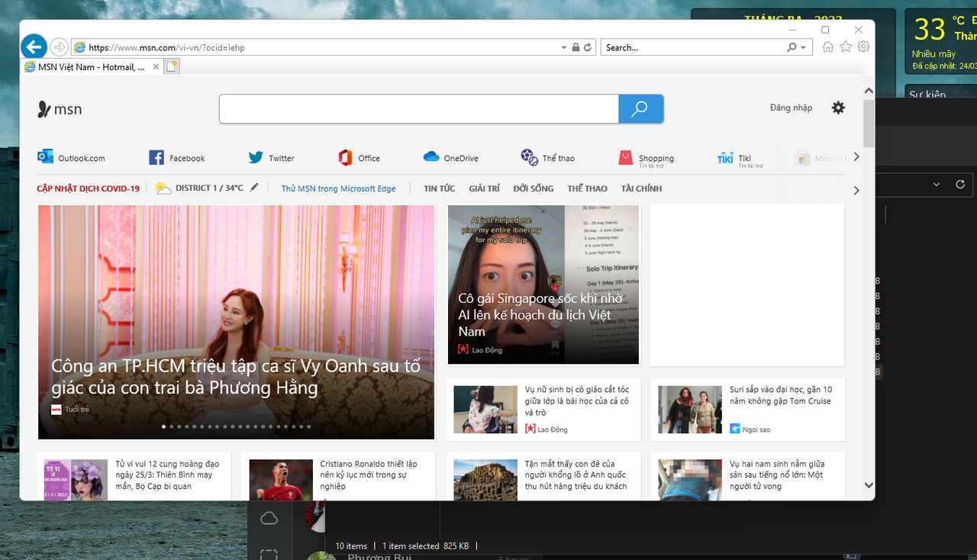Click the Đăng nhập sign-in link
The width and height of the screenshot is (977, 560).
[x=791, y=108]
